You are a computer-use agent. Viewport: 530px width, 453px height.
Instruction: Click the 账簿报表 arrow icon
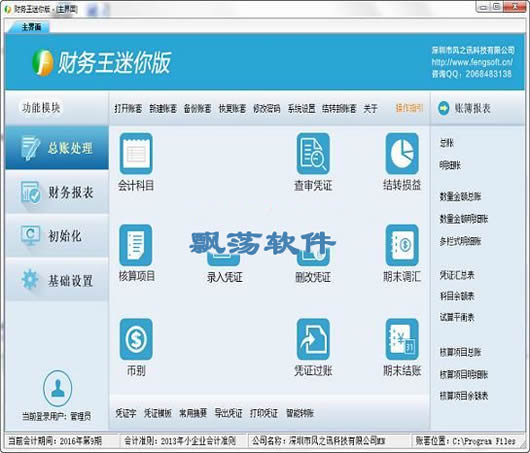pyautogui.click(x=443, y=108)
